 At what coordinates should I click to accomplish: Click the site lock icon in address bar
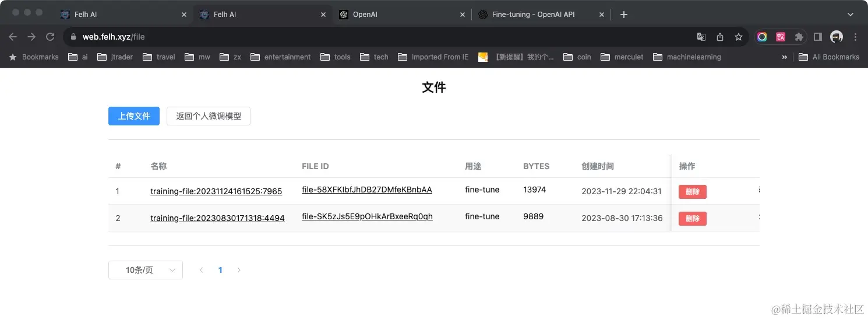coord(73,37)
